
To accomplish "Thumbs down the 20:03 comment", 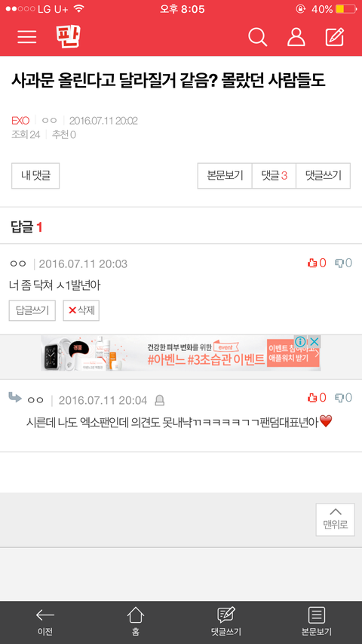I will tap(344, 263).
